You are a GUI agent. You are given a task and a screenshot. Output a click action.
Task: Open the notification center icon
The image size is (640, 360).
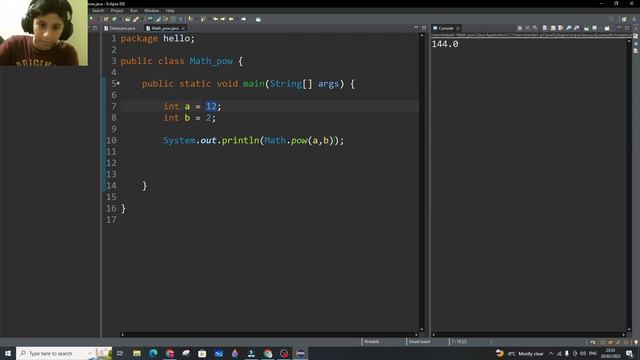point(629,353)
